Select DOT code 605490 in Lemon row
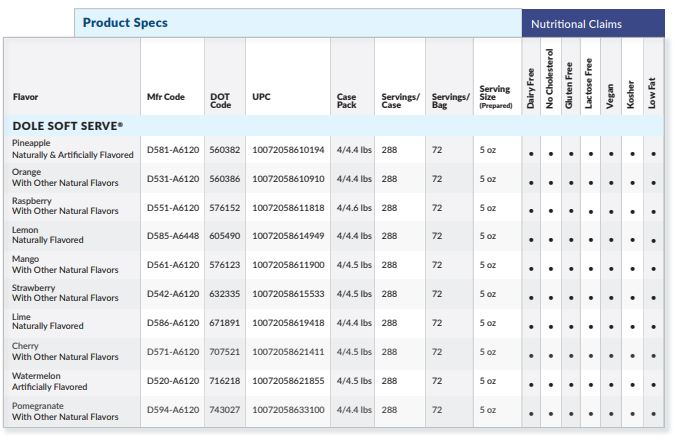This screenshot has width=677, height=437. pyautogui.click(x=224, y=236)
